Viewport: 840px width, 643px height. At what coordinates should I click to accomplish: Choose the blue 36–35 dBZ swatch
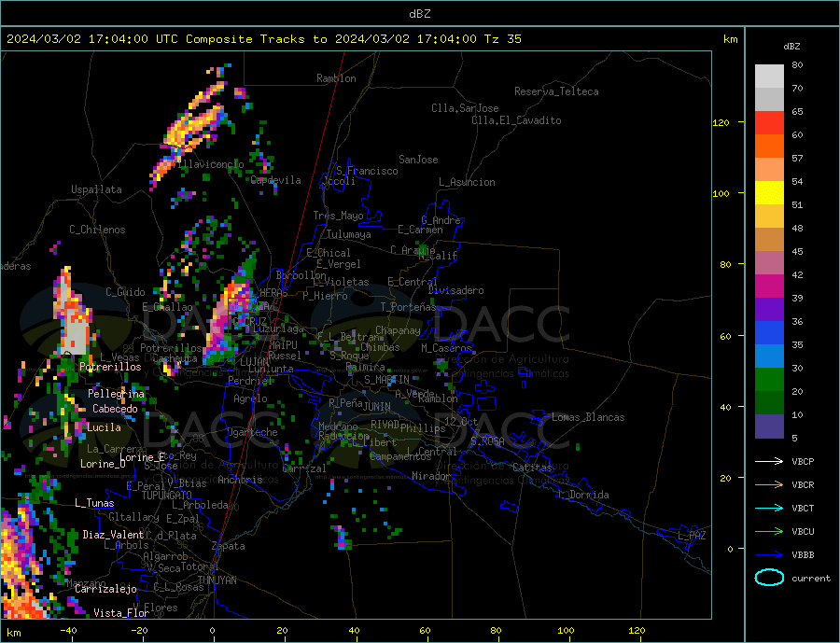coord(769,333)
